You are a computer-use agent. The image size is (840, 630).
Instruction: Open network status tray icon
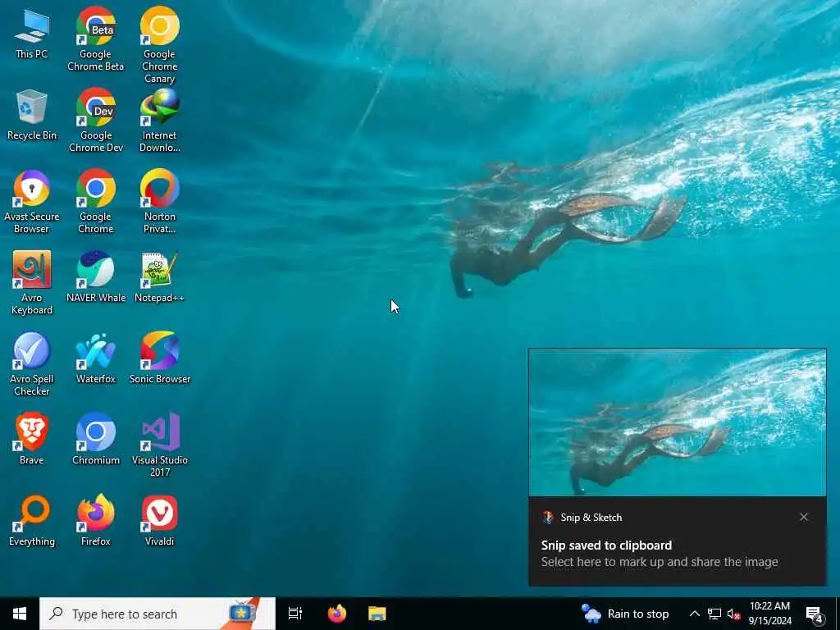pyautogui.click(x=714, y=614)
